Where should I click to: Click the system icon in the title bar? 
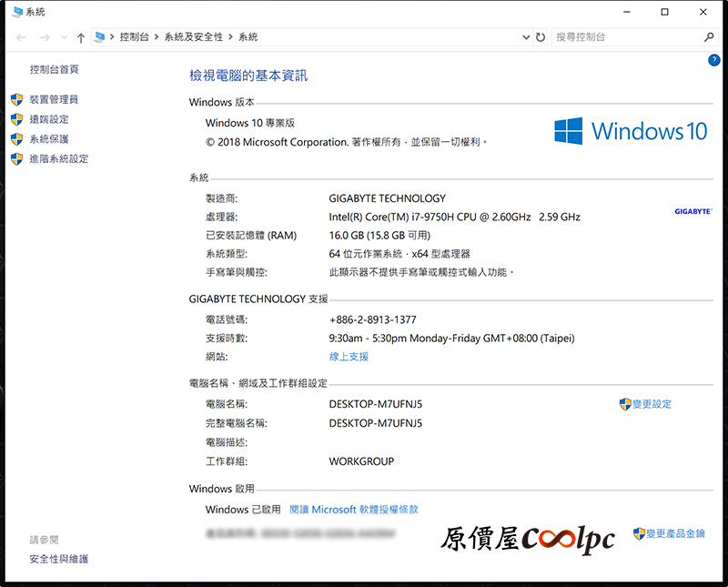pos(17,12)
